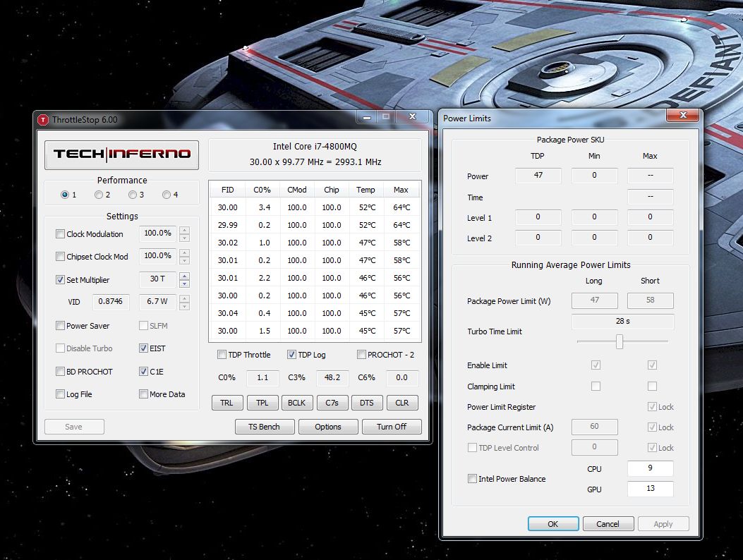Toggle C1E checkbox
This screenshot has height=560, width=743.
click(143, 372)
